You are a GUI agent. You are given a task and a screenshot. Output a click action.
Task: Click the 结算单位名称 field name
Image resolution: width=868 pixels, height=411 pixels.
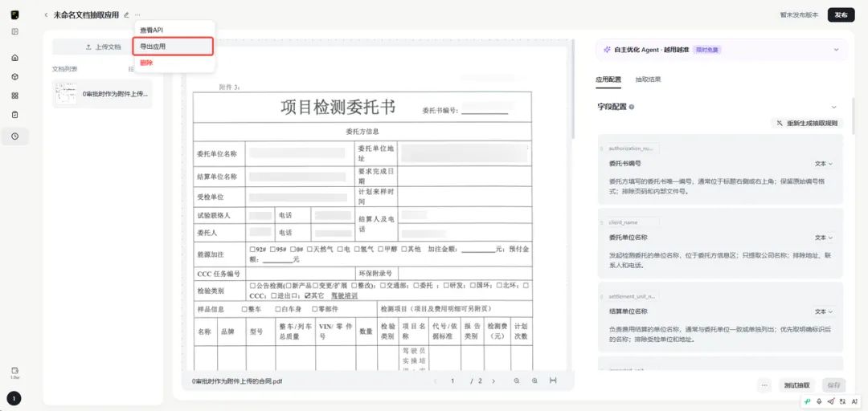pyautogui.click(x=628, y=311)
